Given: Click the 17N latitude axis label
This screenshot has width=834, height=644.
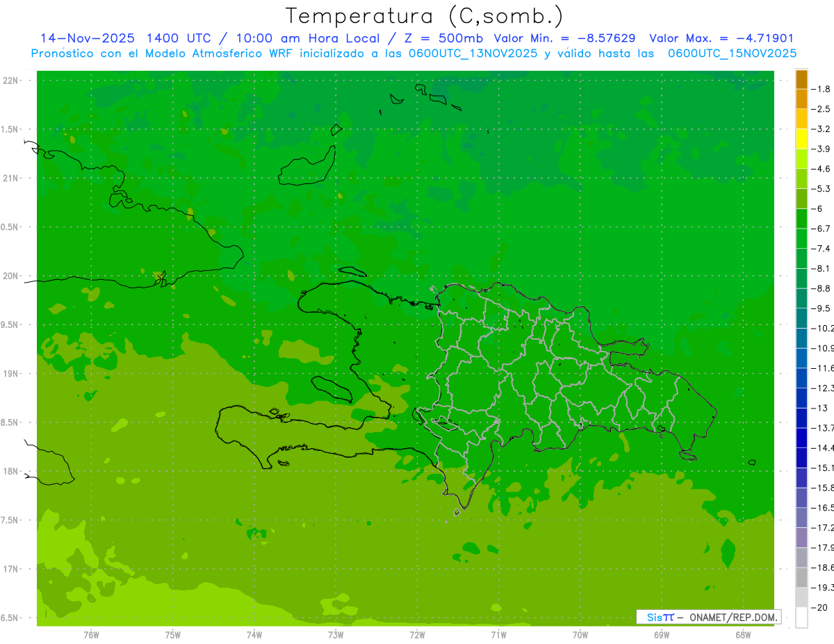Looking at the screenshot, I should click(x=10, y=569).
